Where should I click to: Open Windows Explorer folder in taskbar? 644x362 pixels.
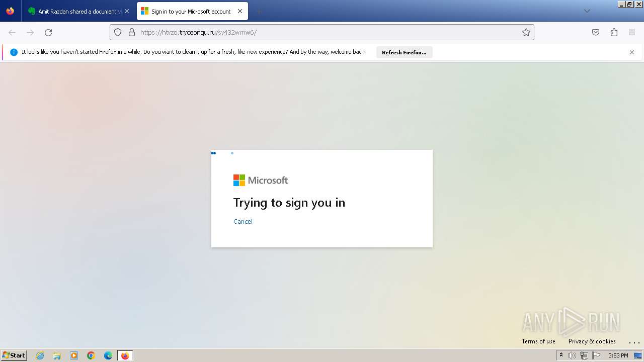(x=57, y=355)
